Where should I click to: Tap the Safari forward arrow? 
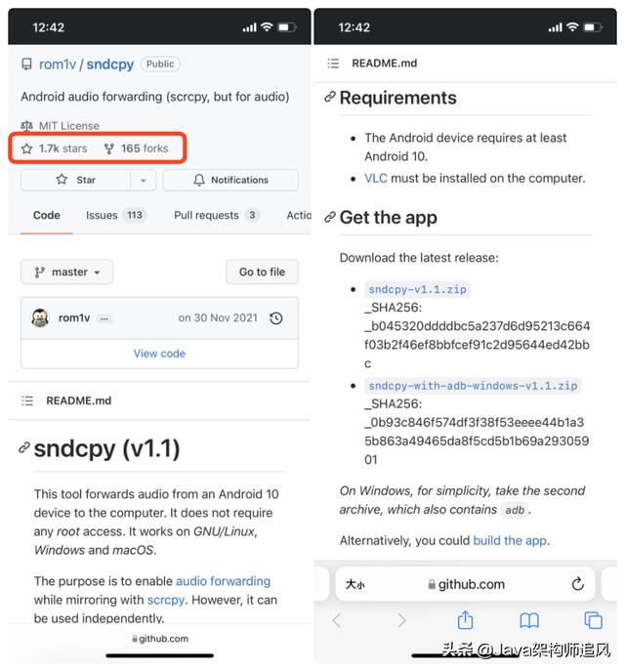coord(401,620)
